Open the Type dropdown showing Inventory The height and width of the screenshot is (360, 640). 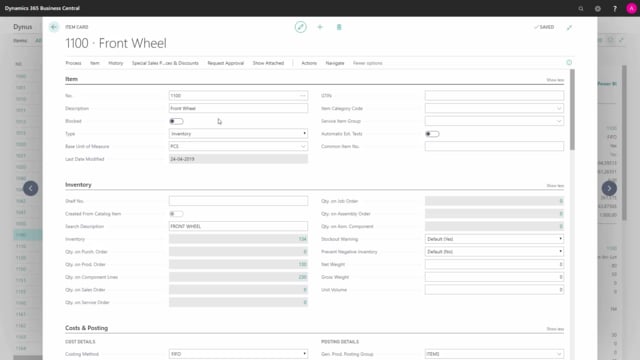click(x=238, y=133)
